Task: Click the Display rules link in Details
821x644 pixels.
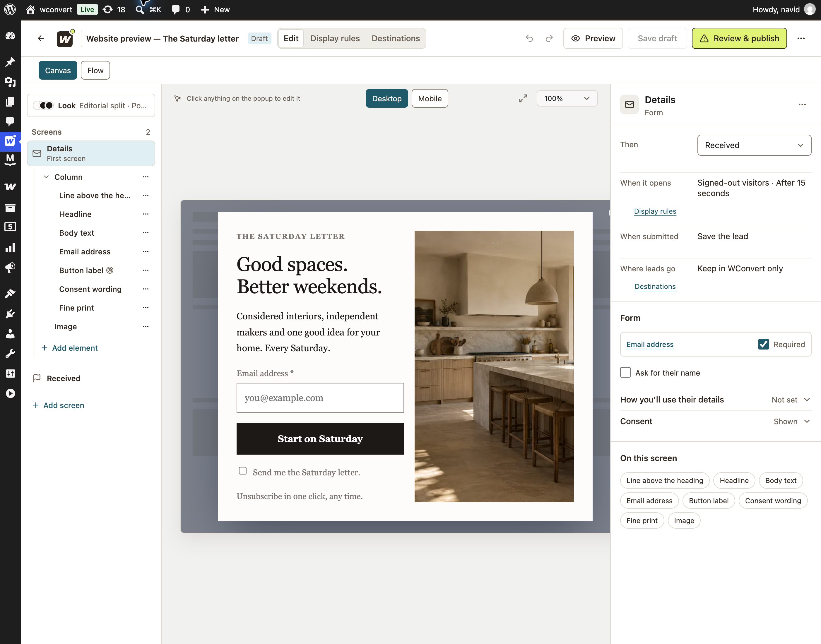Action: (655, 211)
